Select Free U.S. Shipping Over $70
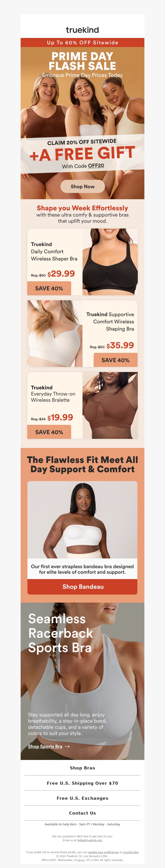This screenshot has height=868, width=165. click(82, 783)
